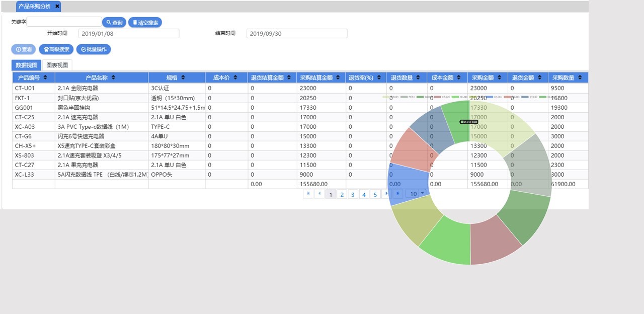This screenshot has width=644, height=314.
Task: Sort by 采购数量 column arrows
Action: point(580,77)
